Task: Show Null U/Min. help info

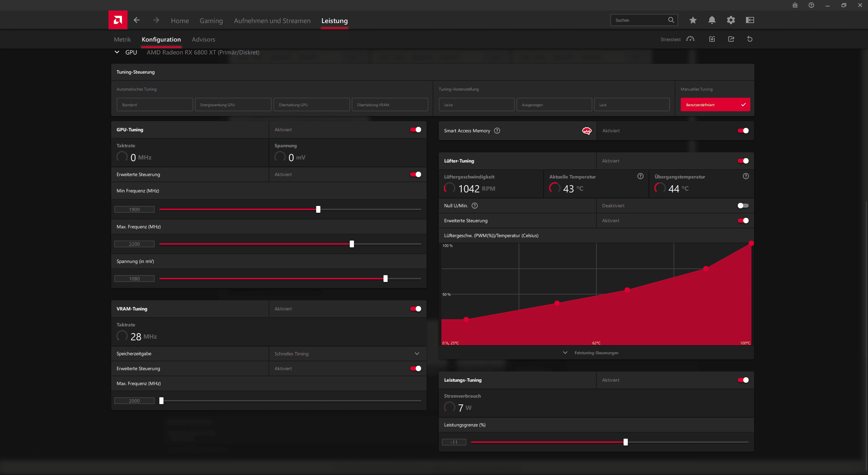Action: 475,206
